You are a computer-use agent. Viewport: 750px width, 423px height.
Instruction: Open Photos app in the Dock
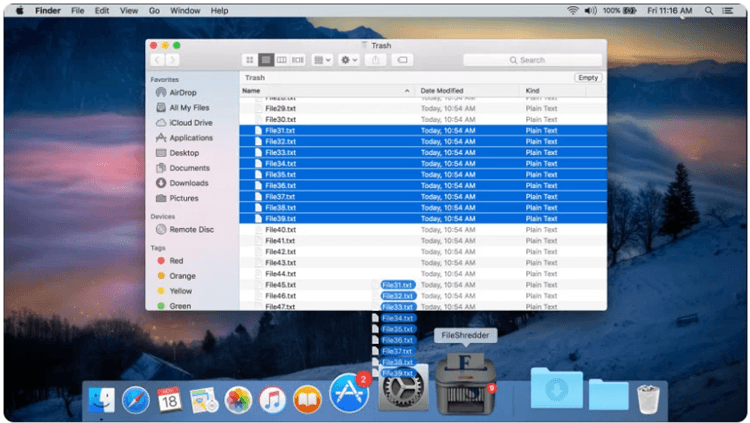click(x=238, y=400)
